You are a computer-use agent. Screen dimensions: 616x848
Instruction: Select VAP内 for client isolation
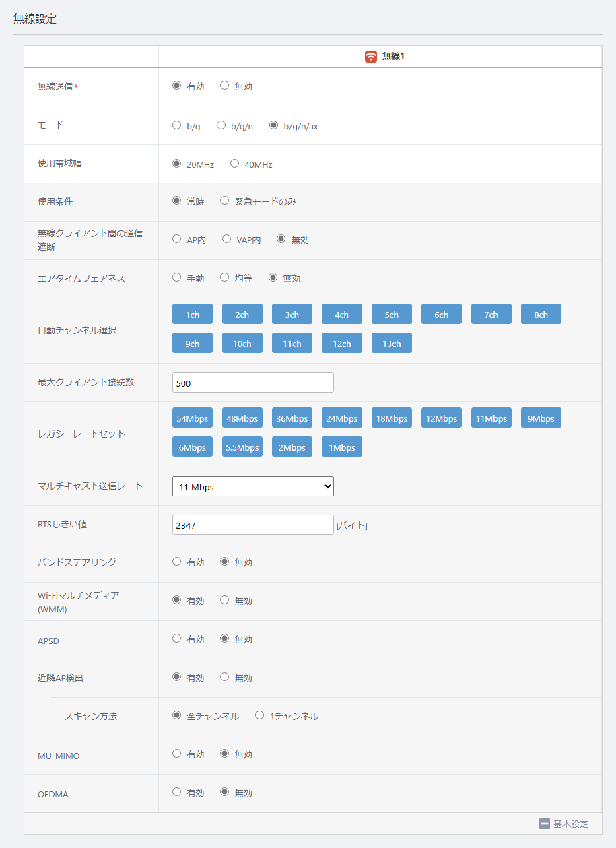tap(227, 239)
